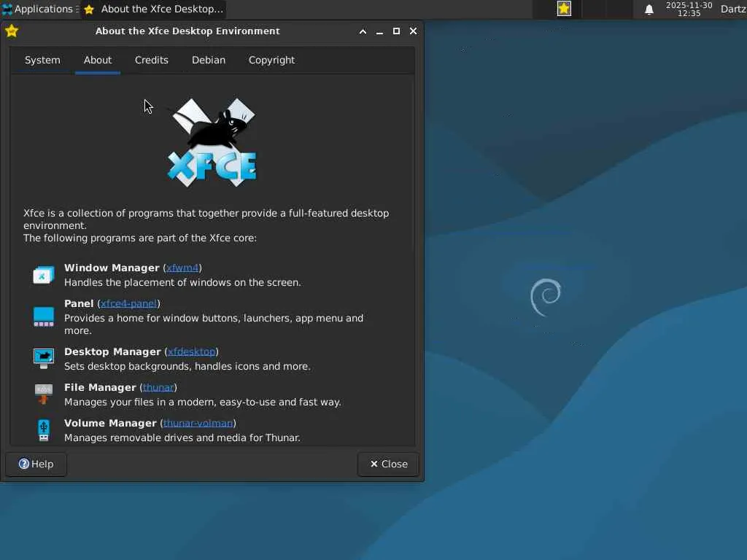Click the Window Manager icon
747x560 pixels.
[43, 275]
